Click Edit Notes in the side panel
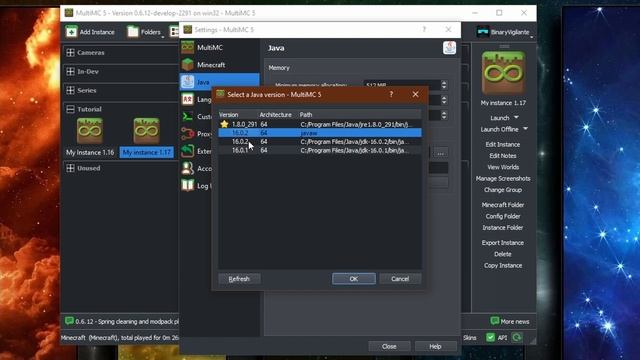The height and width of the screenshot is (360, 640). 503,156
